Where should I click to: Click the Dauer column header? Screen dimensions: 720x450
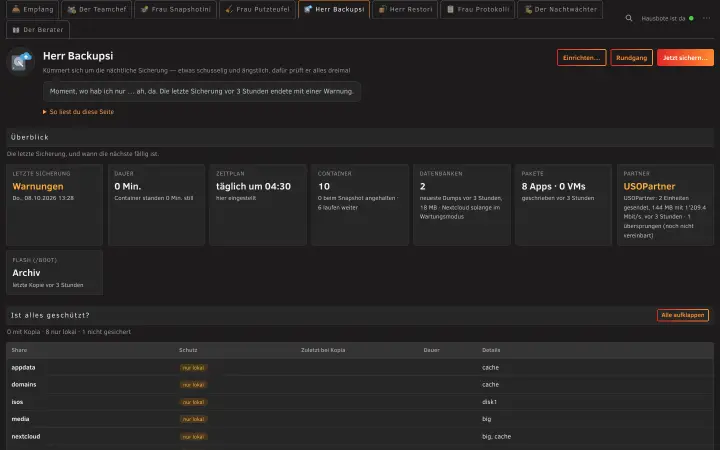431,350
